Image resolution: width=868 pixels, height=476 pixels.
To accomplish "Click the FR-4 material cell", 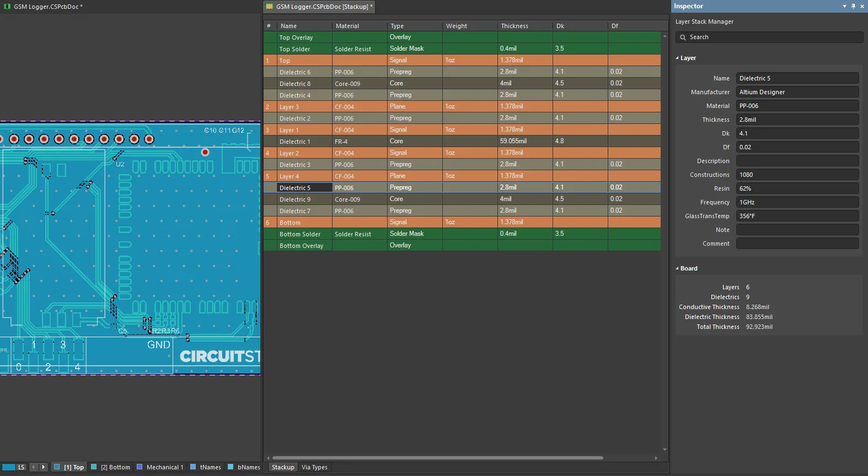I will coord(360,142).
